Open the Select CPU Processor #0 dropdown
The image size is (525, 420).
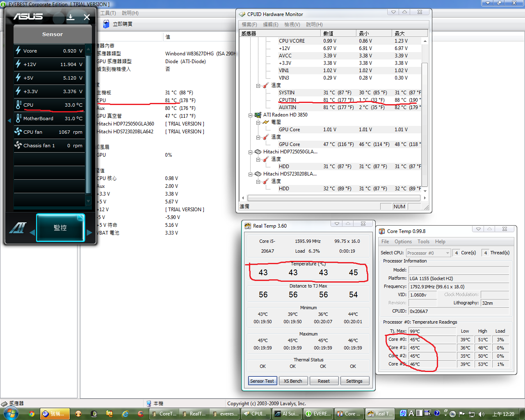point(428,253)
